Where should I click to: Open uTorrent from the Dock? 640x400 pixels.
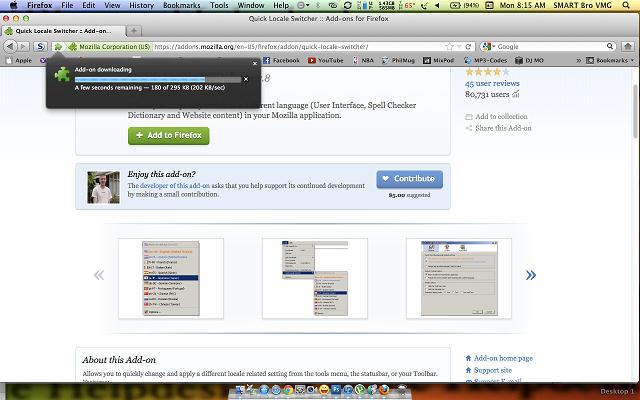[x=360, y=389]
